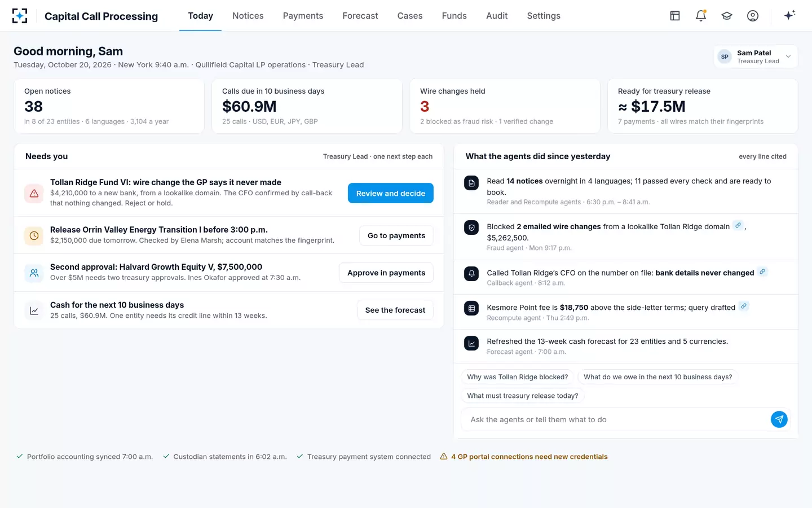Go to the Forecast tab

click(360, 16)
